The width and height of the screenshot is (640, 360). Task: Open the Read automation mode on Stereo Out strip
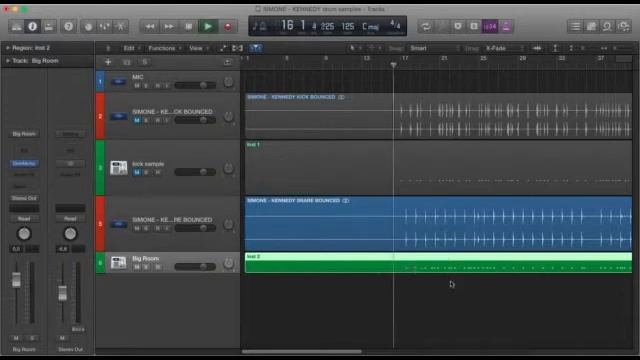(x=70, y=219)
